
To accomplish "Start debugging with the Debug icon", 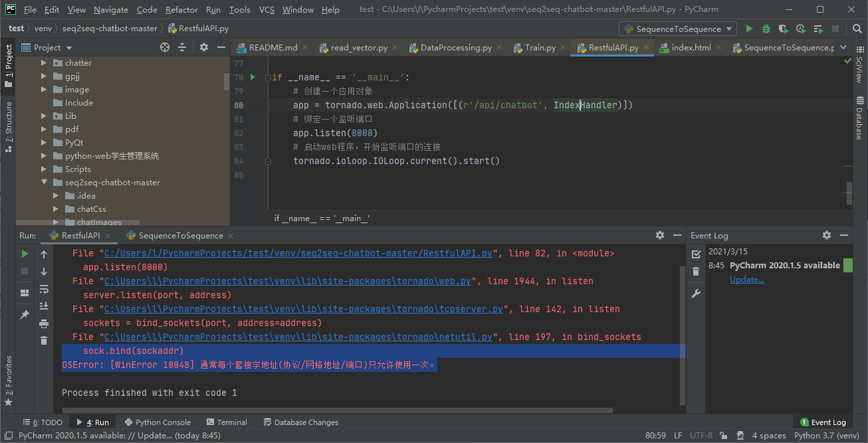I will [764, 29].
